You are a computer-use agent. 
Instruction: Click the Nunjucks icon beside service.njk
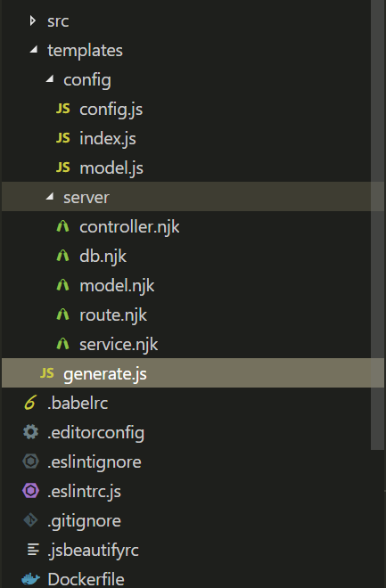(x=62, y=344)
